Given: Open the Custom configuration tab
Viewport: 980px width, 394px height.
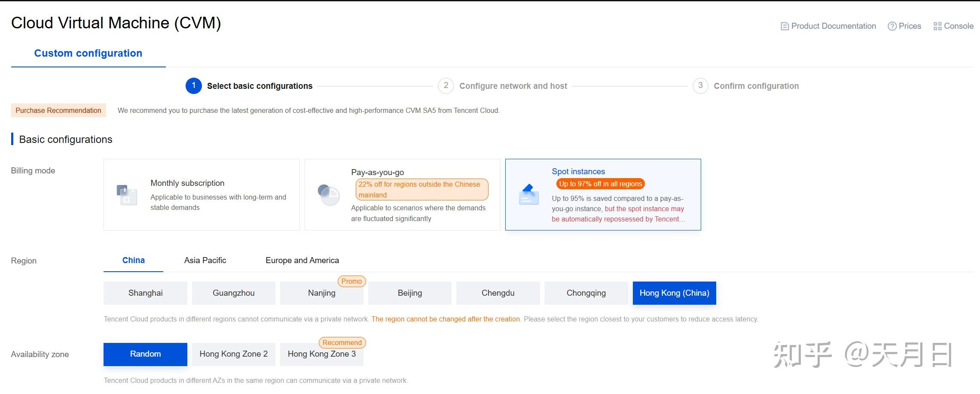Looking at the screenshot, I should click(88, 53).
